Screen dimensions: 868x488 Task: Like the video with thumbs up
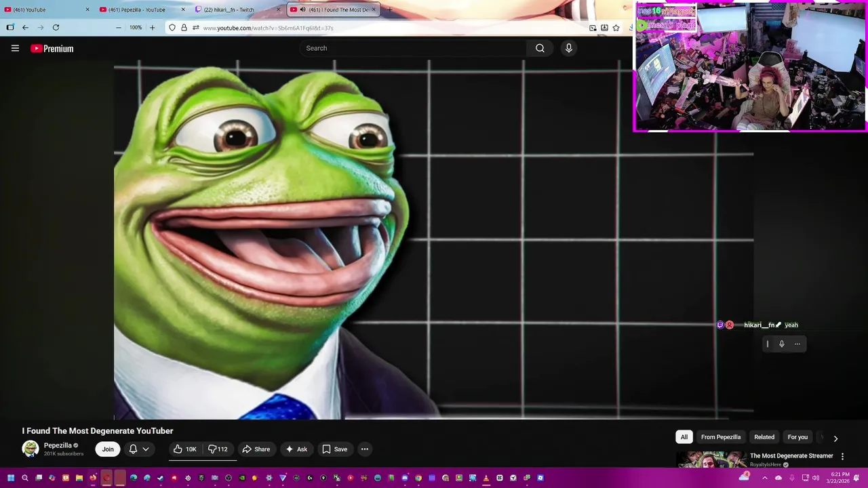pyautogui.click(x=184, y=449)
